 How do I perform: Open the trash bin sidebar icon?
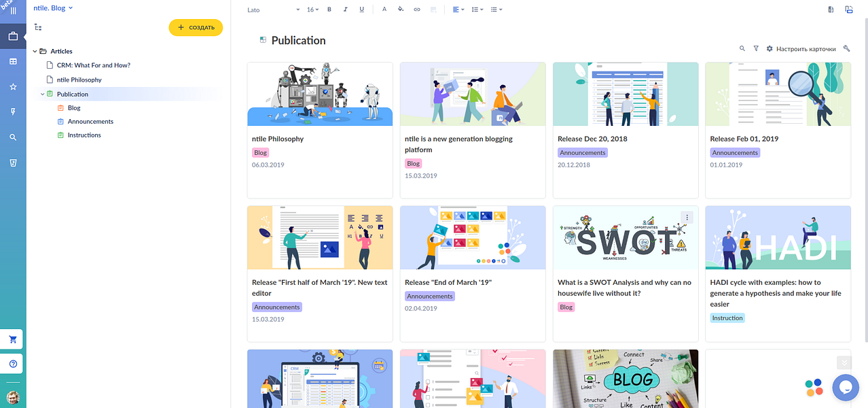pos(13,163)
